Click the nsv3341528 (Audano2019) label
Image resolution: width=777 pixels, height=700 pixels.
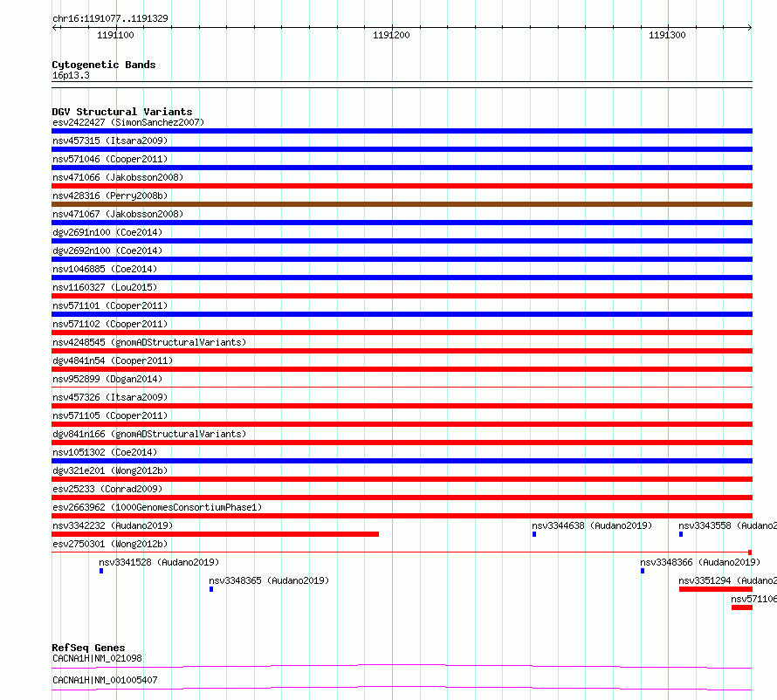pos(159,562)
